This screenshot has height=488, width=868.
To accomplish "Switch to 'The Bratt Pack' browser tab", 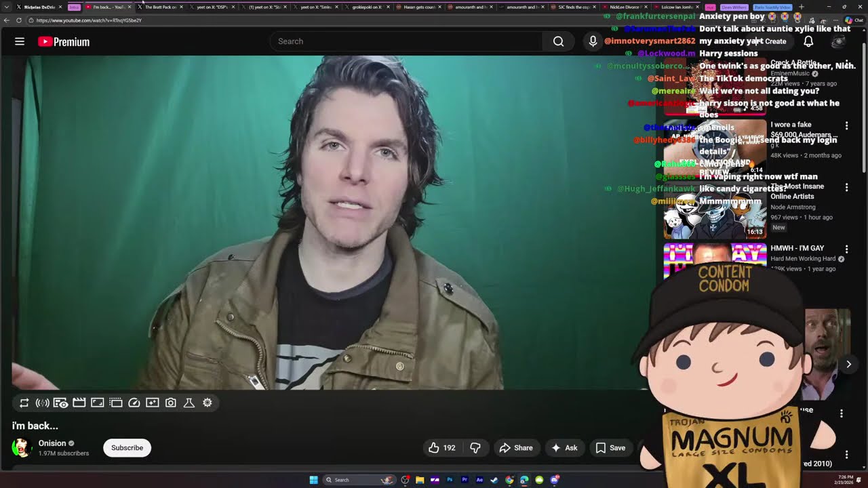I will pos(160,7).
